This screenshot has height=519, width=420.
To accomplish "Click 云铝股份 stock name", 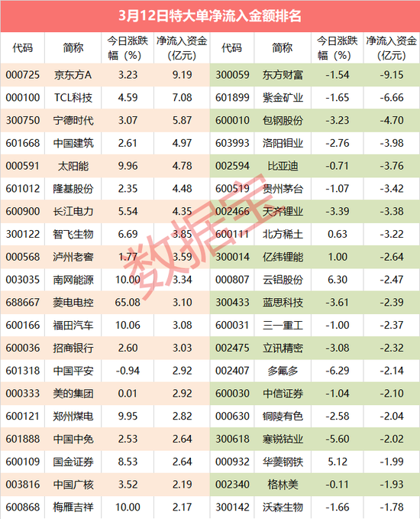I will coord(283,280).
